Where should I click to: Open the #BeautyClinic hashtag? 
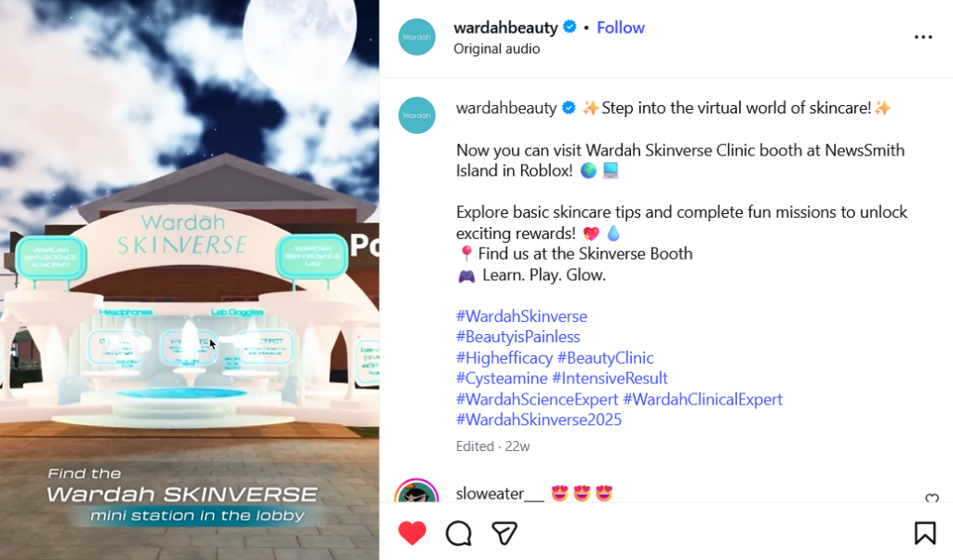tap(605, 358)
